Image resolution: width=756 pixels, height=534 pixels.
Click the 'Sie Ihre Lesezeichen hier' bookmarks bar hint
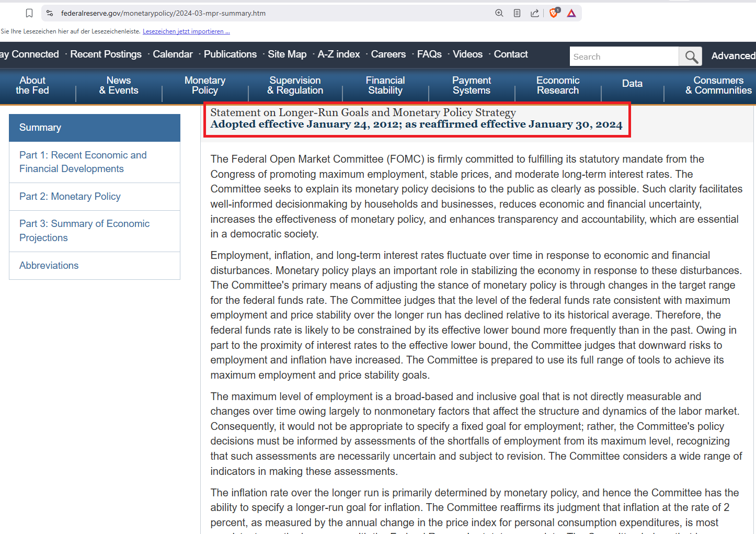(71, 31)
